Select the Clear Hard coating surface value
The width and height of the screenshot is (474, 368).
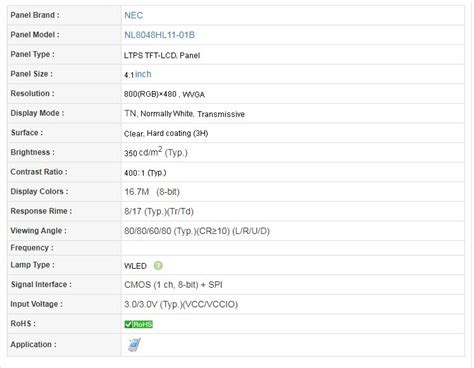tap(166, 133)
